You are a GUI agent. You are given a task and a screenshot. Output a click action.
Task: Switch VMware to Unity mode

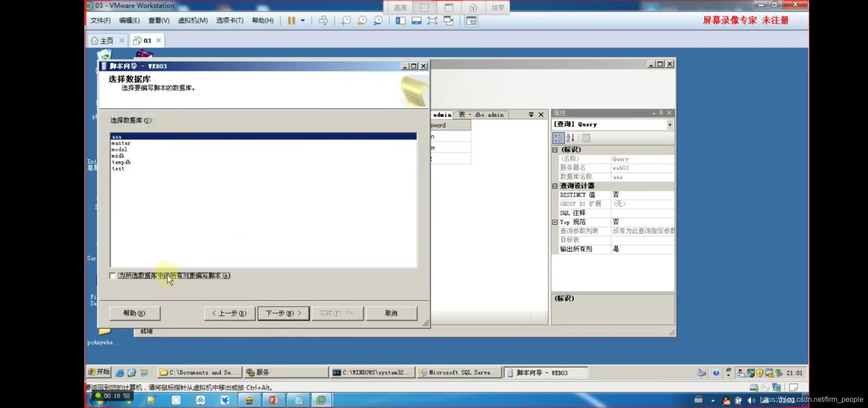pyautogui.click(x=448, y=21)
